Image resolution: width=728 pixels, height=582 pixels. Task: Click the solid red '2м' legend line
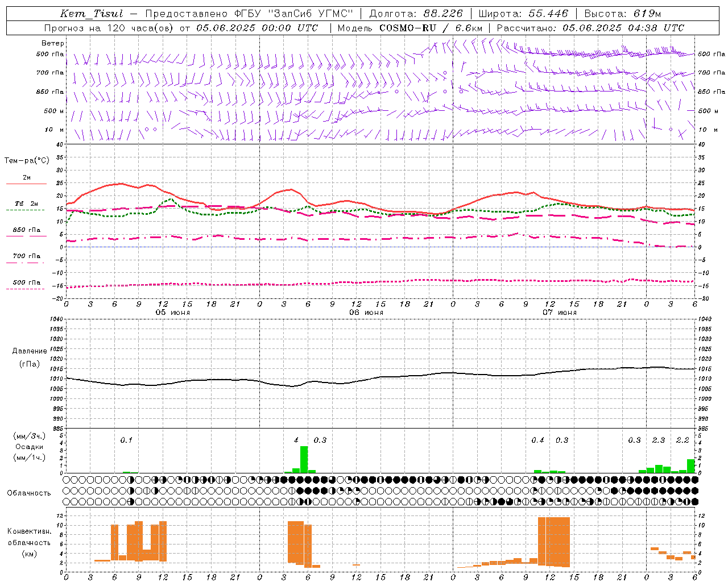[26, 184]
